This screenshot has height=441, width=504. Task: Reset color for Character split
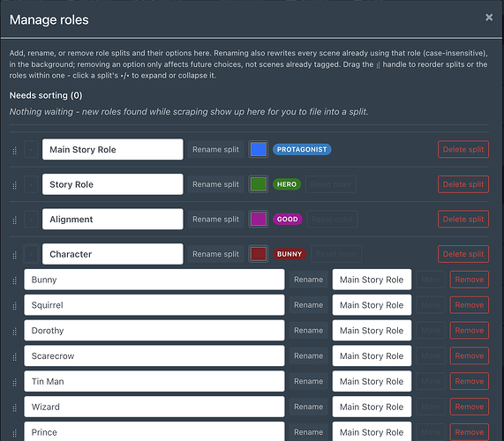(x=336, y=254)
